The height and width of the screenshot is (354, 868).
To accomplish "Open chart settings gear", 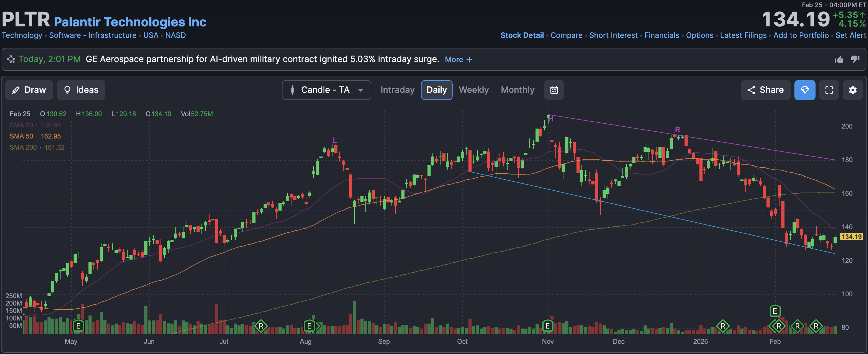I will pyautogui.click(x=852, y=90).
